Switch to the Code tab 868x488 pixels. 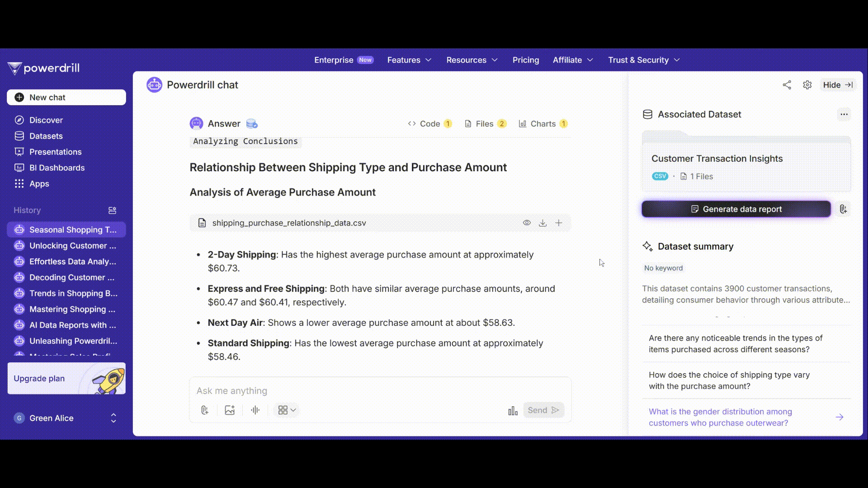[x=429, y=124]
